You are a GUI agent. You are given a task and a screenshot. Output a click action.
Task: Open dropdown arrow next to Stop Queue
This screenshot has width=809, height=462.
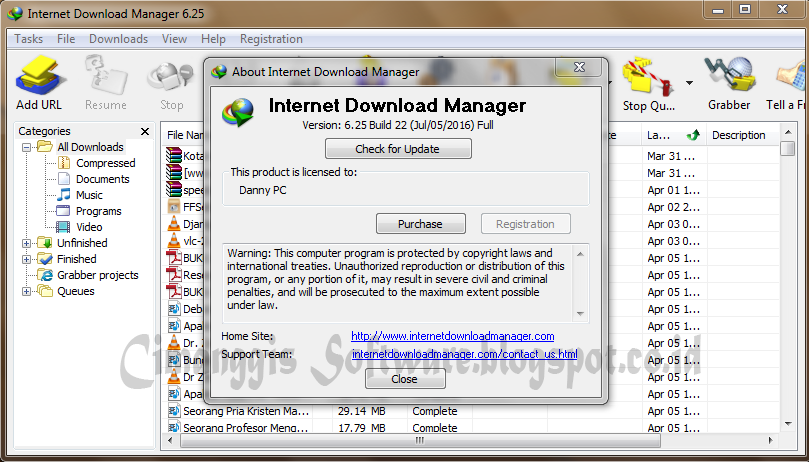689,83
